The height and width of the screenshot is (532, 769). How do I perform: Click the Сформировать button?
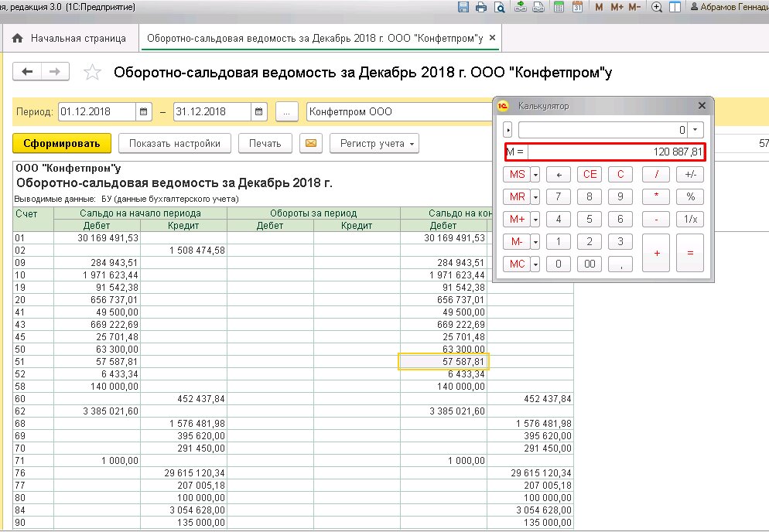pos(62,143)
